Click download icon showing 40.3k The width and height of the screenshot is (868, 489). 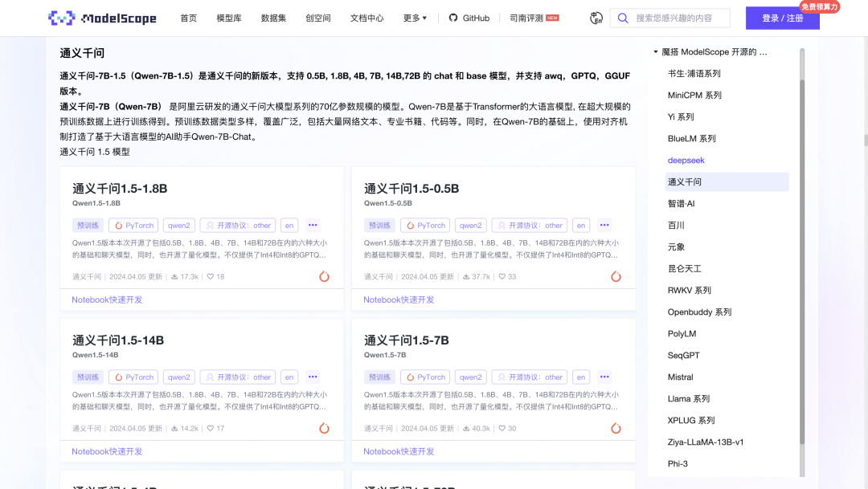click(466, 428)
